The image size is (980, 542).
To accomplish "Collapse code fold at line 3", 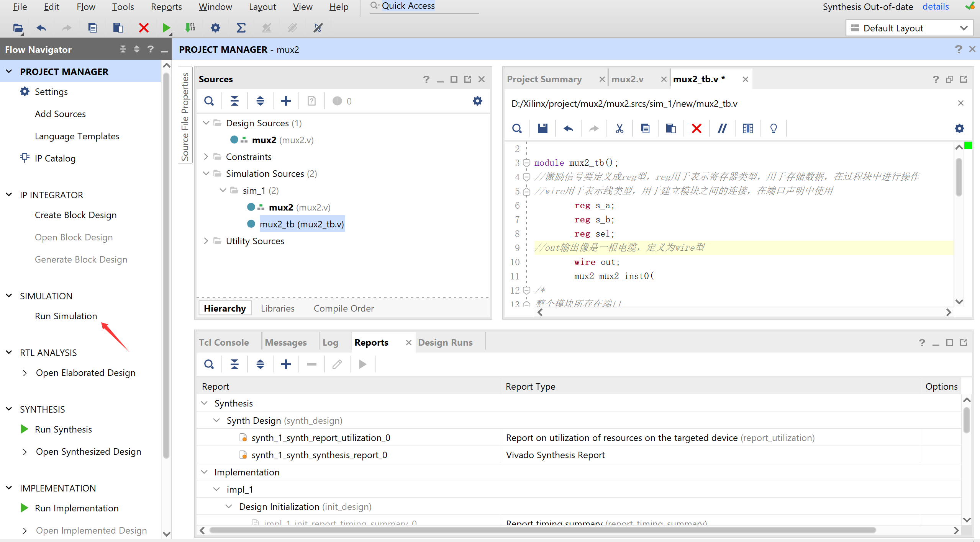I will pyautogui.click(x=527, y=163).
